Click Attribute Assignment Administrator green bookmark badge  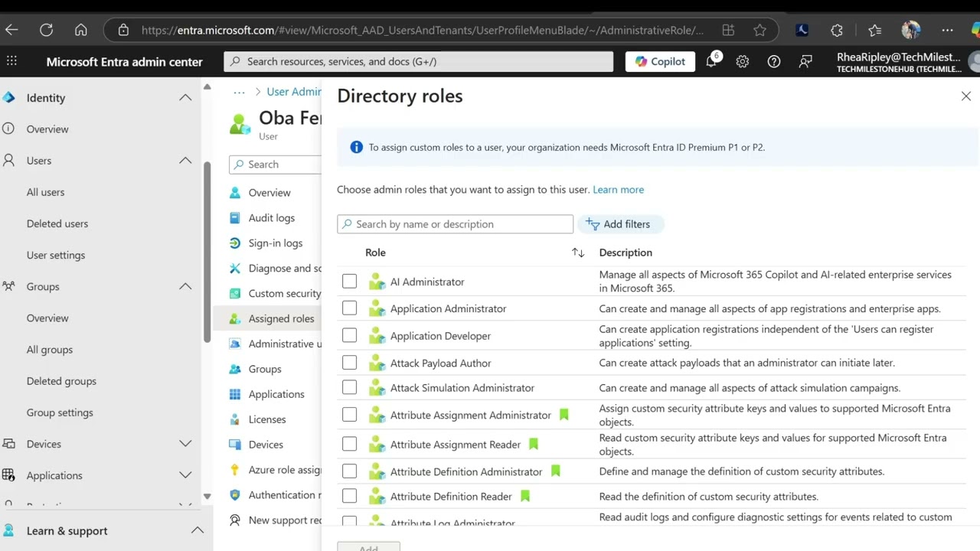tap(564, 415)
